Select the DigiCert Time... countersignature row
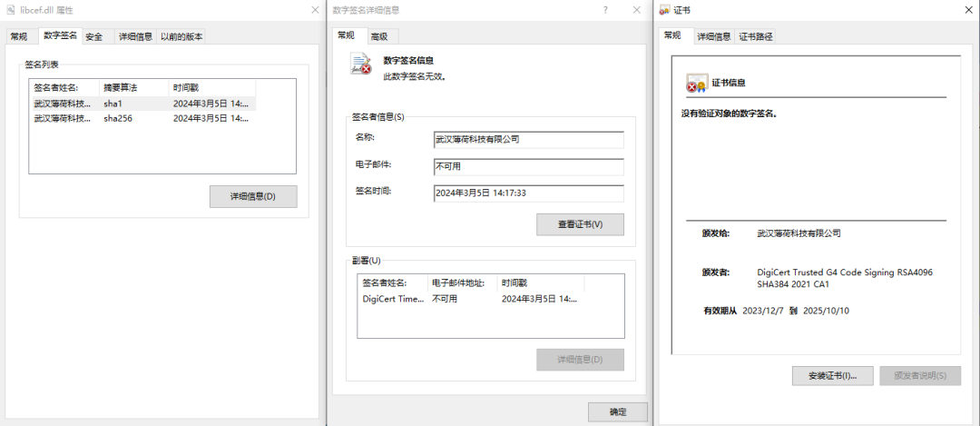Viewport: 980px width, 426px height. click(472, 299)
